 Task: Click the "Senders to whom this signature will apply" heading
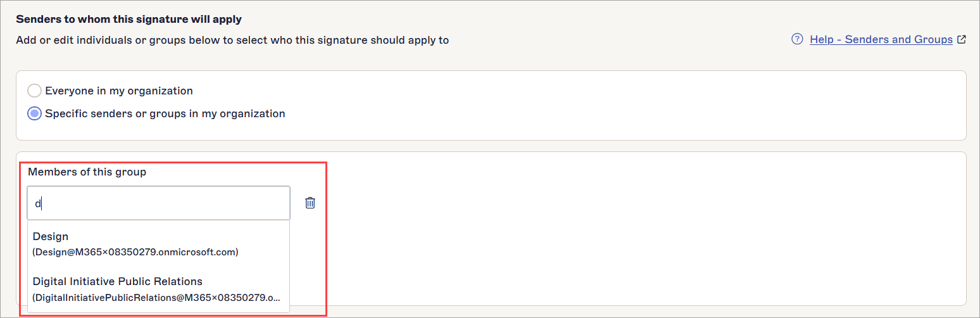[129, 19]
